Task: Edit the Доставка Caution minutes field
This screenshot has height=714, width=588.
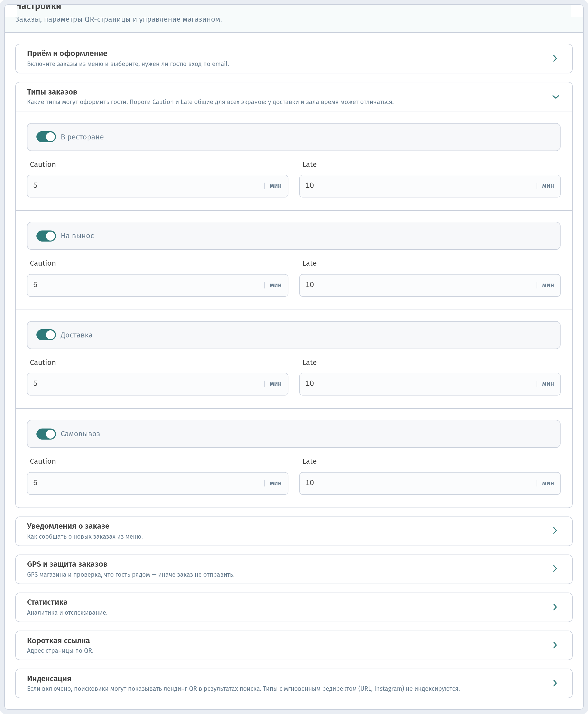Action: 158,384
